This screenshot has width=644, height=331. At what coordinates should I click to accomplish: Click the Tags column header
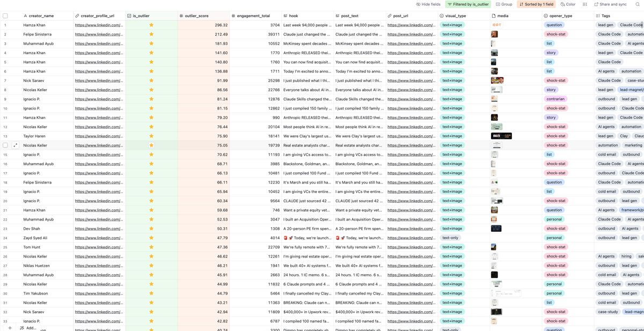[619, 16]
